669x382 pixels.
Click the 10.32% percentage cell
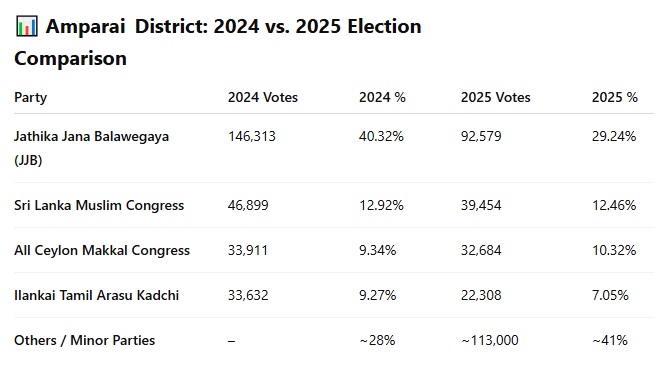coord(614,250)
